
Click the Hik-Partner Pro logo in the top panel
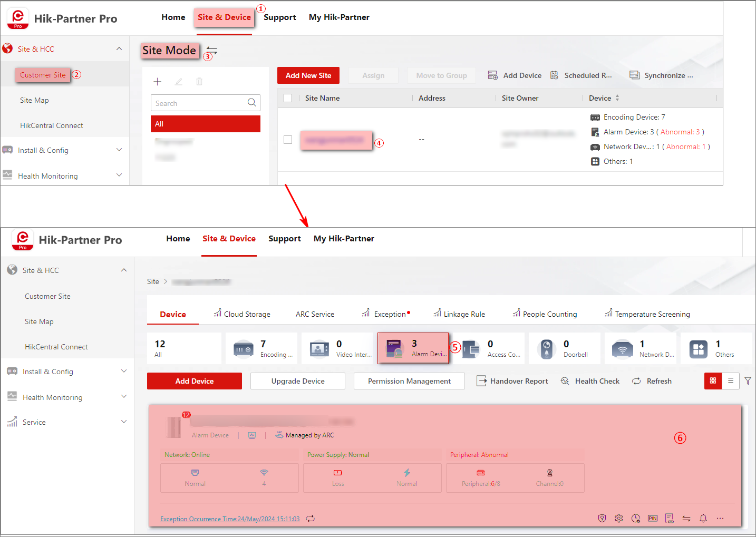(x=18, y=18)
